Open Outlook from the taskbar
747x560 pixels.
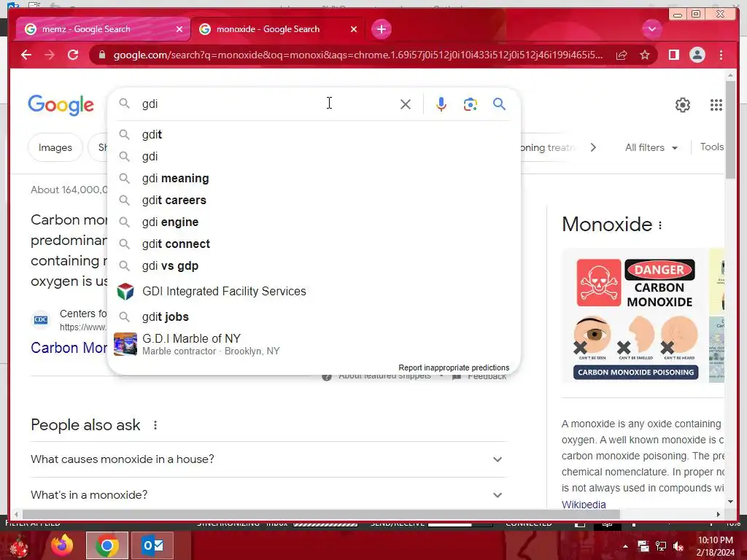click(152, 545)
